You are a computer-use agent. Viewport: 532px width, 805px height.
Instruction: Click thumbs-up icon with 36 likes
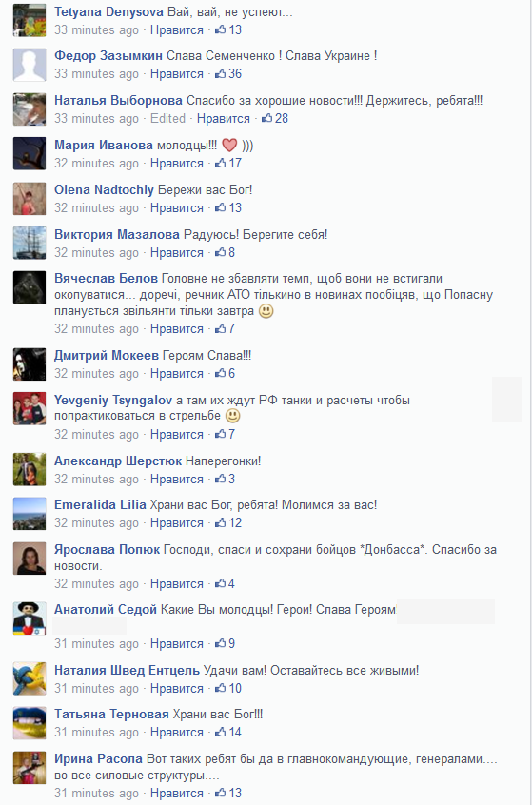coord(220,74)
